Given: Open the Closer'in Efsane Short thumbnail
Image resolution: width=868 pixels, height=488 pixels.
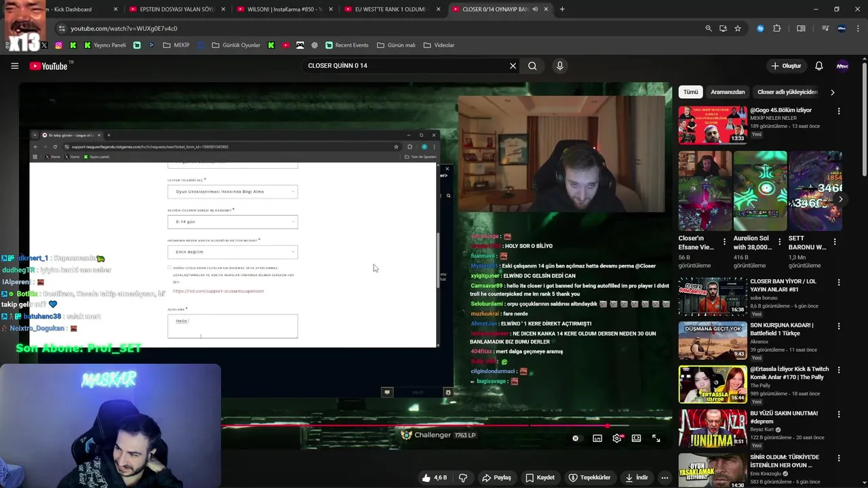Looking at the screenshot, I should pyautogui.click(x=705, y=191).
